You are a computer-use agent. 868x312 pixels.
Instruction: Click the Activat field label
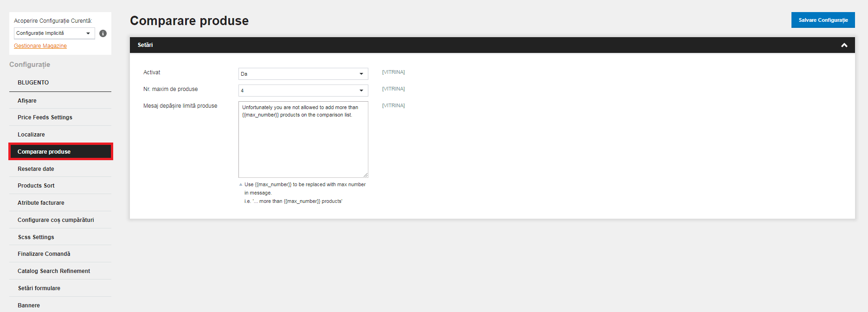point(152,72)
